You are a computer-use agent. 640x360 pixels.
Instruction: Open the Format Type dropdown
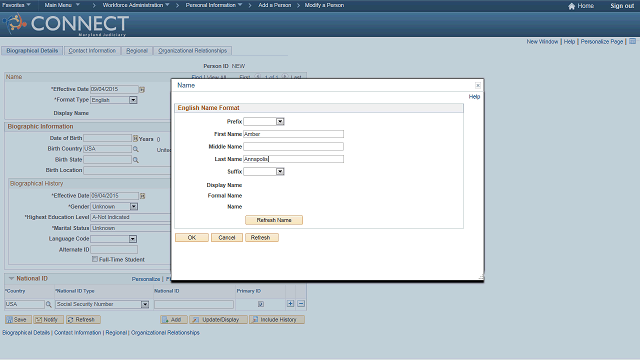(x=133, y=100)
